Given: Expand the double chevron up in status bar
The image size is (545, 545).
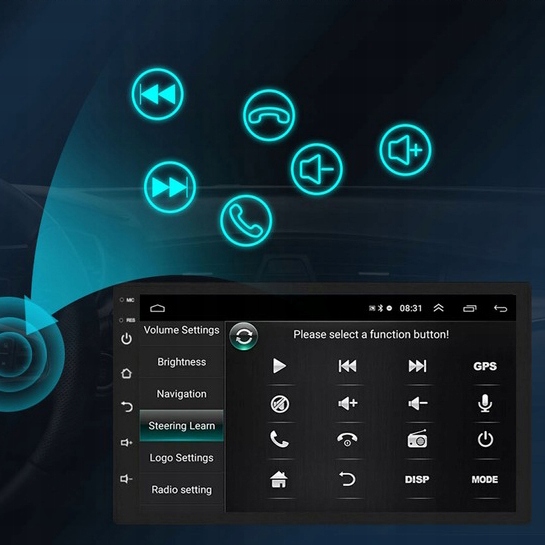Looking at the screenshot, I should tap(439, 308).
